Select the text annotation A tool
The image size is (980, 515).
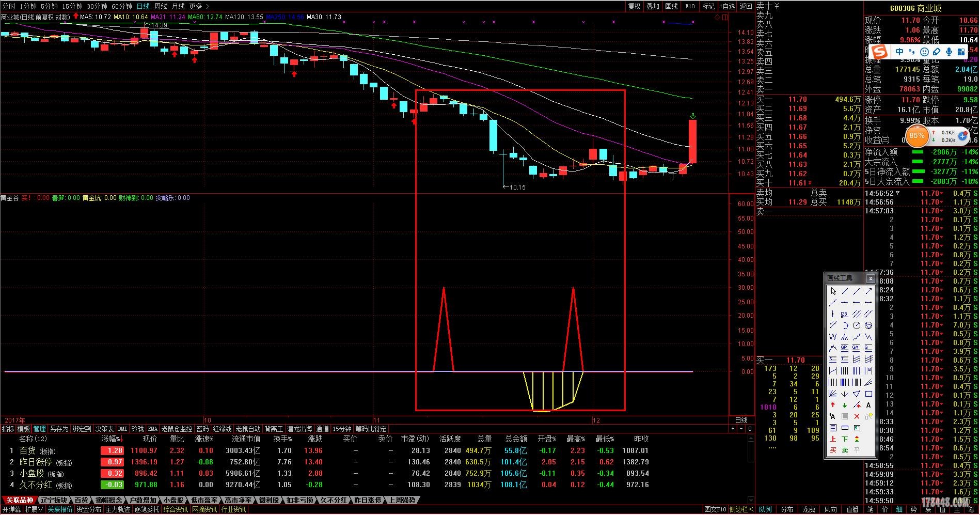868,405
